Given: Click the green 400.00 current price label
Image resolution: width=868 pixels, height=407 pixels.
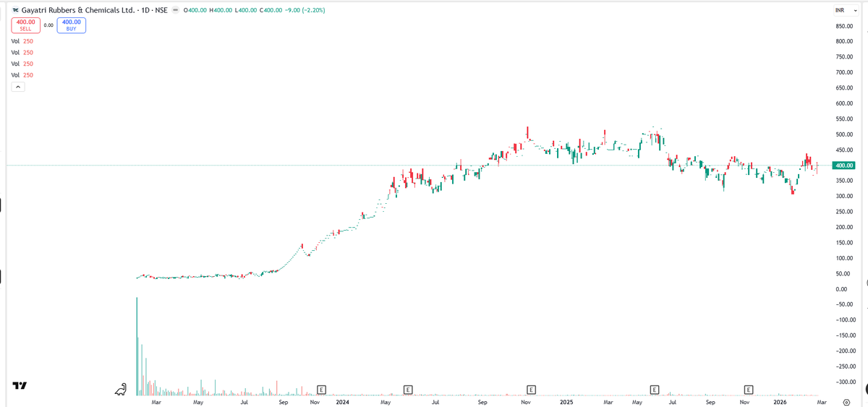Looking at the screenshot, I should 843,166.
